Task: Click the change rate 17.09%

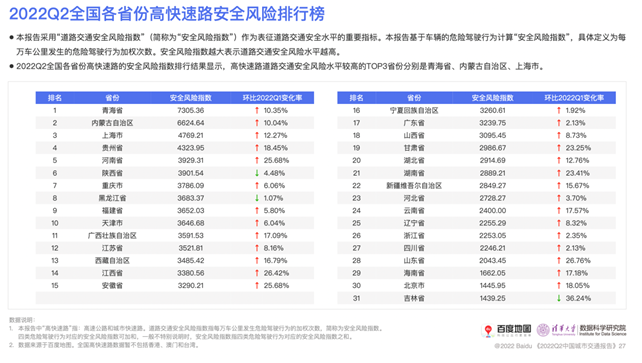Action: (276, 236)
